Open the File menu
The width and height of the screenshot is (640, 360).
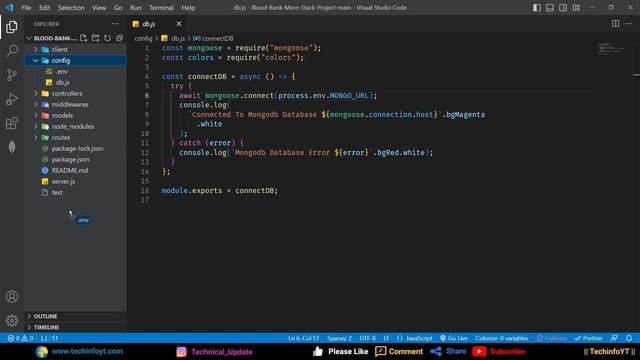click(26, 8)
